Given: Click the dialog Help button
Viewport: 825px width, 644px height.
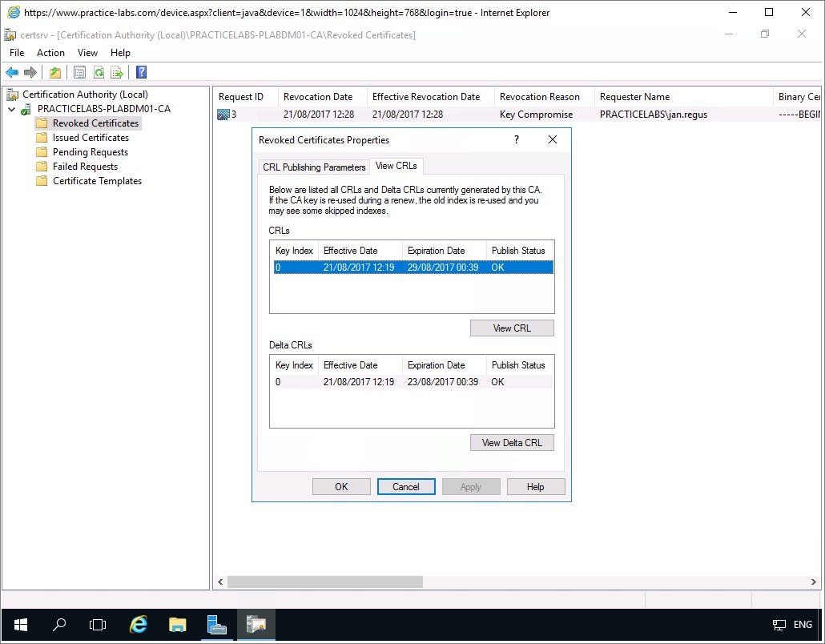Looking at the screenshot, I should [x=536, y=487].
